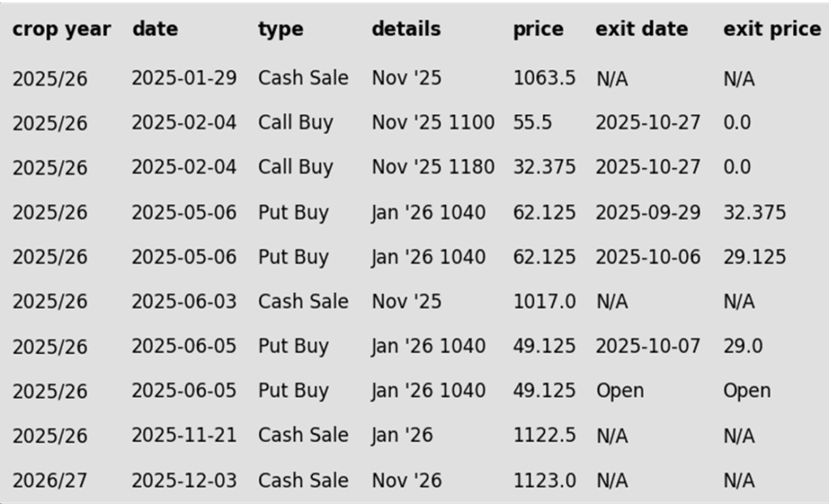Click the 2025-06-03 date cell
The image size is (829, 504).
184,302
